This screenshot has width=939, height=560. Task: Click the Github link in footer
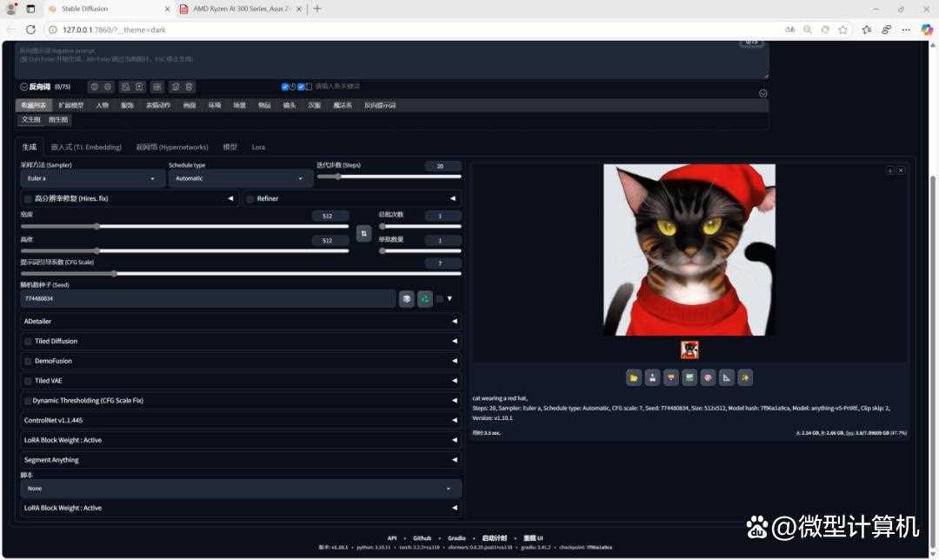pyautogui.click(x=422, y=538)
